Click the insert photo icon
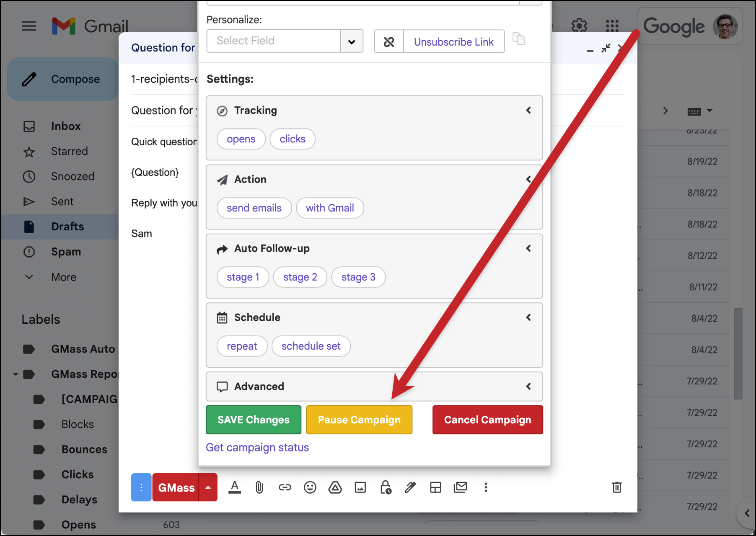This screenshot has width=756, height=536. [360, 487]
